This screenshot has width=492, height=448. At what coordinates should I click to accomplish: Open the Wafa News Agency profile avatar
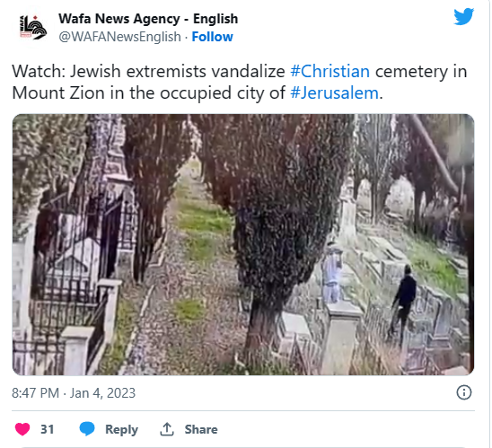point(33,28)
